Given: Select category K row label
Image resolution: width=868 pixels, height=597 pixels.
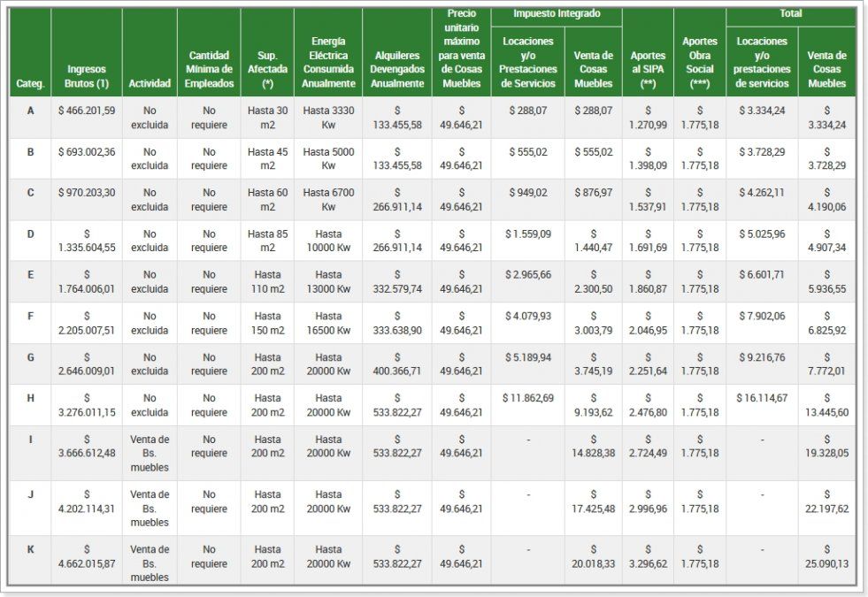Looking at the screenshot, I should pyautogui.click(x=29, y=549).
